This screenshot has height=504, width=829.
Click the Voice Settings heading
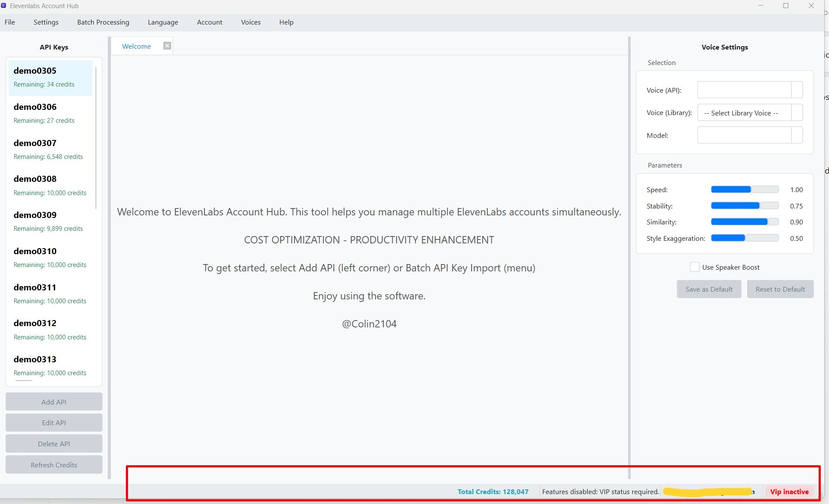(725, 47)
